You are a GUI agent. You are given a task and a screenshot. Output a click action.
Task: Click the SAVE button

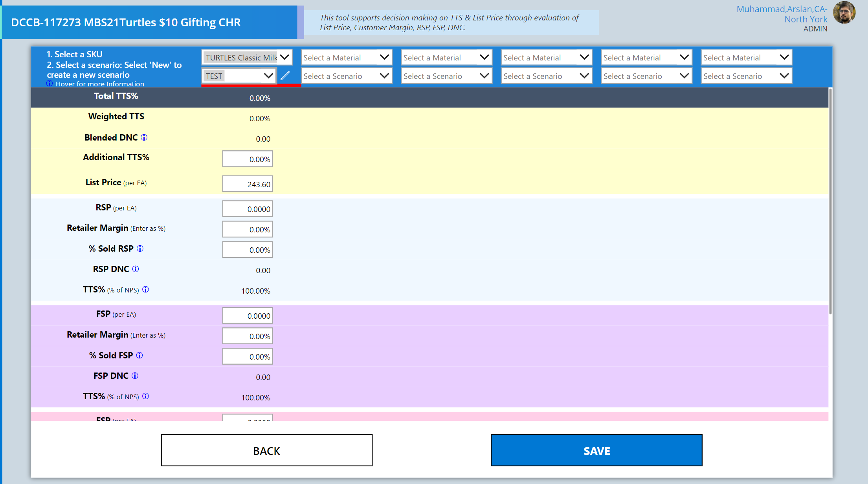[596, 450]
